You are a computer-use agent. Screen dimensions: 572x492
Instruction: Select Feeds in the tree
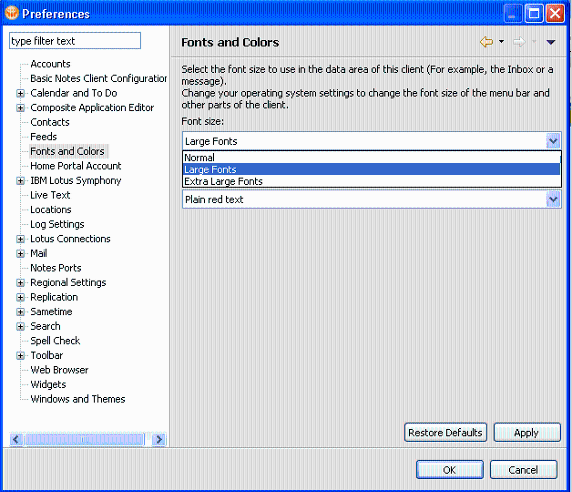[x=43, y=137]
